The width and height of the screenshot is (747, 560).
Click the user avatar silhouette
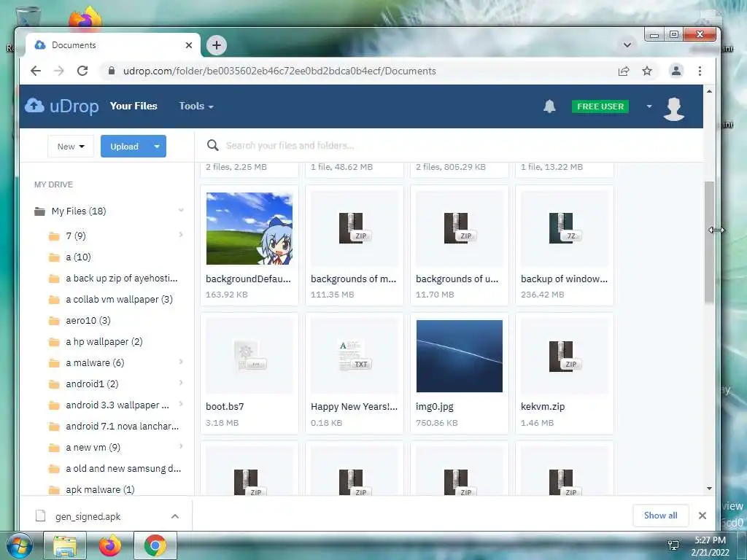tap(673, 109)
